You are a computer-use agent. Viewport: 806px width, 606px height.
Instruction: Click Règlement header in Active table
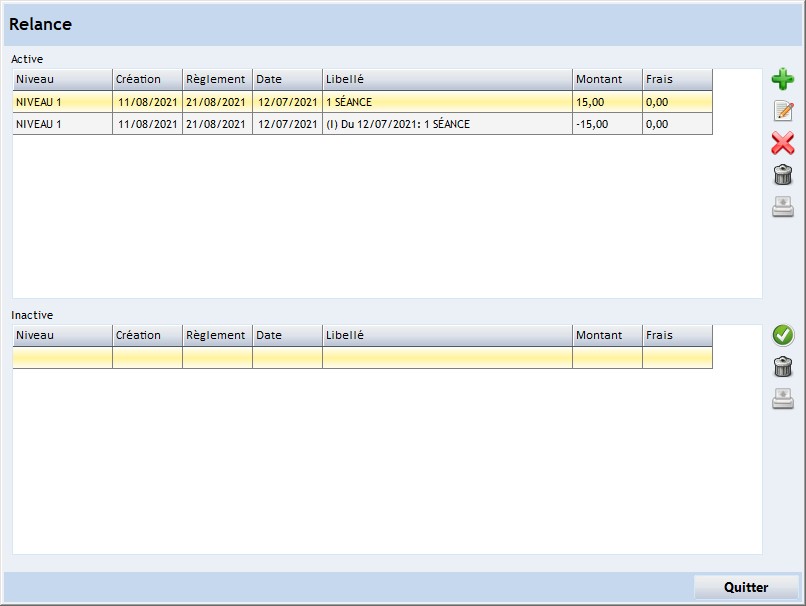pos(217,79)
